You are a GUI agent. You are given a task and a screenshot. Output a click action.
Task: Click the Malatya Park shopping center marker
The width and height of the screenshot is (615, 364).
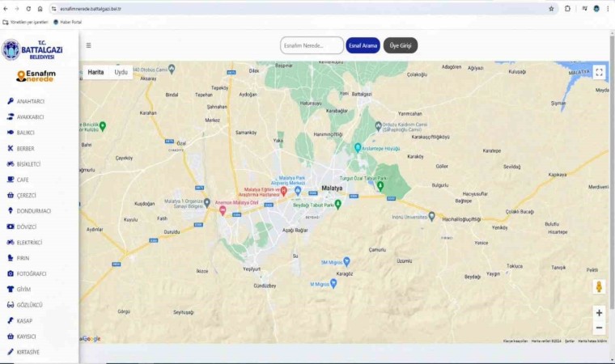[x=298, y=191]
